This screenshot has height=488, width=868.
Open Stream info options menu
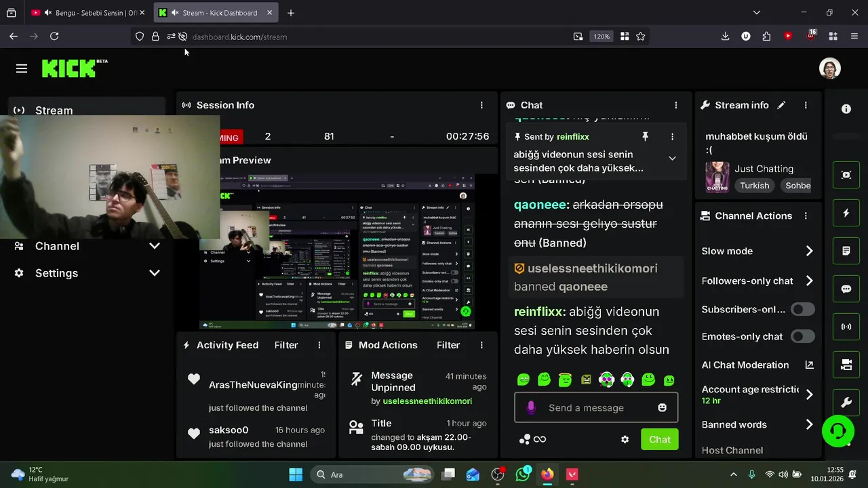(806, 105)
